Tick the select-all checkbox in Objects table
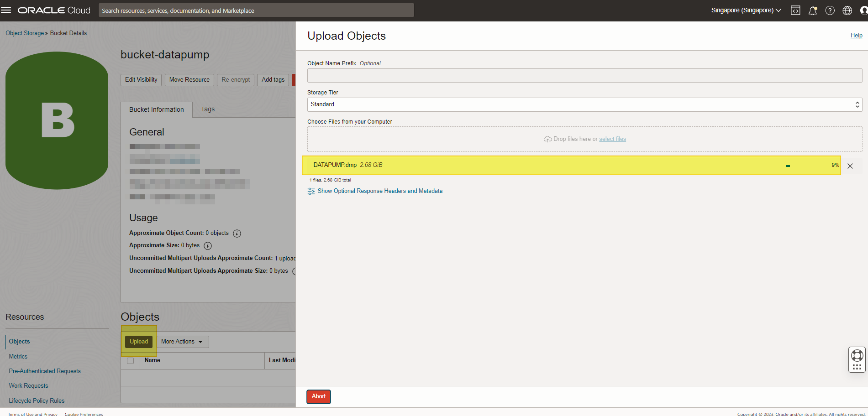The height and width of the screenshot is (416, 868). tap(131, 361)
